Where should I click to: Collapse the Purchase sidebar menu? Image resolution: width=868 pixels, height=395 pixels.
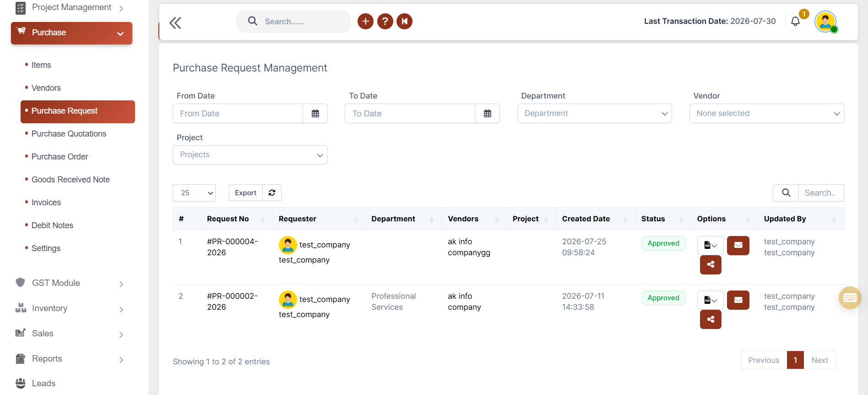(x=71, y=33)
